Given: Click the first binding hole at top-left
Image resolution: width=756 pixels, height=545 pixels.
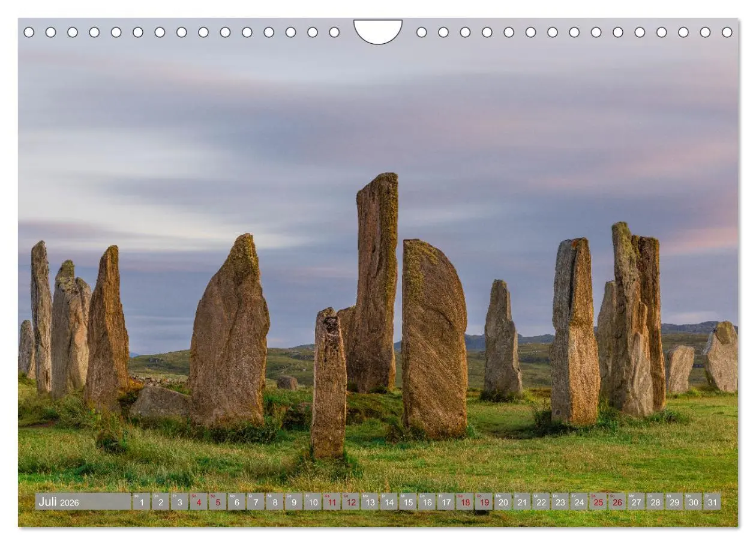Looking at the screenshot, I should (x=29, y=32).
